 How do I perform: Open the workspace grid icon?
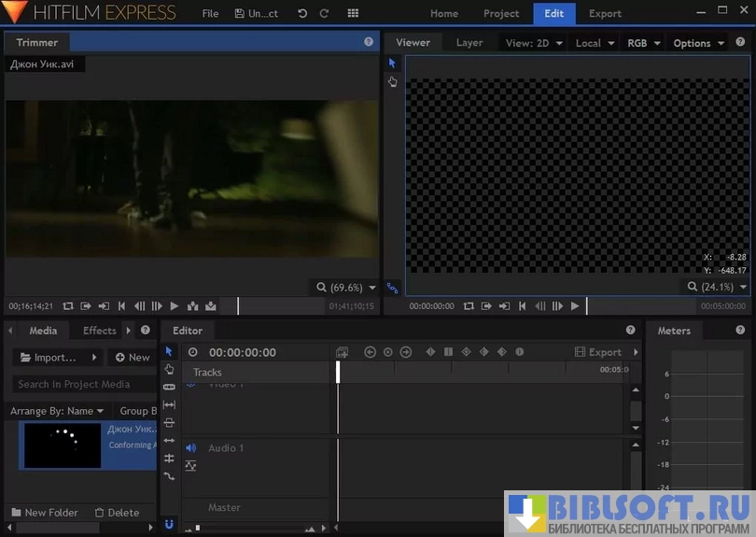353,14
